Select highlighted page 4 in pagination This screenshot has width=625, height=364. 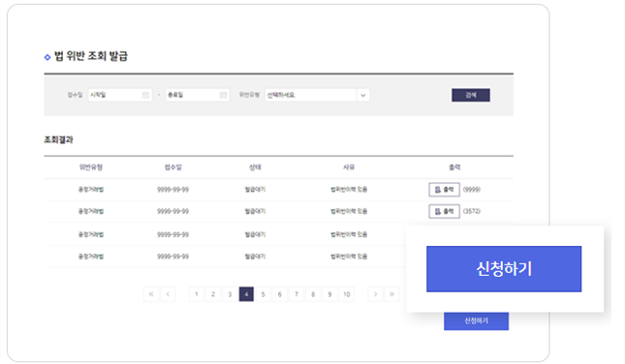[x=246, y=294]
